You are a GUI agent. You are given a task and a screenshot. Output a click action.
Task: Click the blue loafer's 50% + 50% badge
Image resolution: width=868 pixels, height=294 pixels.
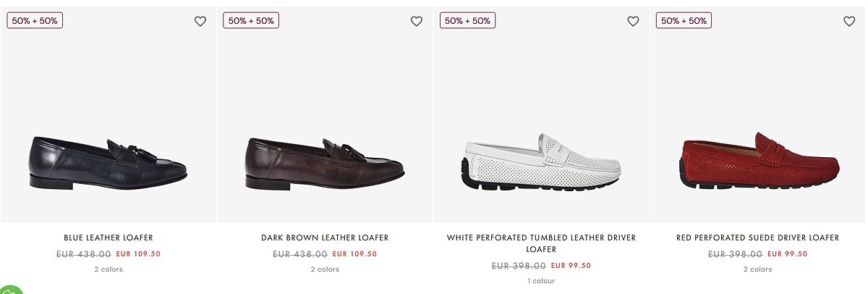tap(35, 21)
